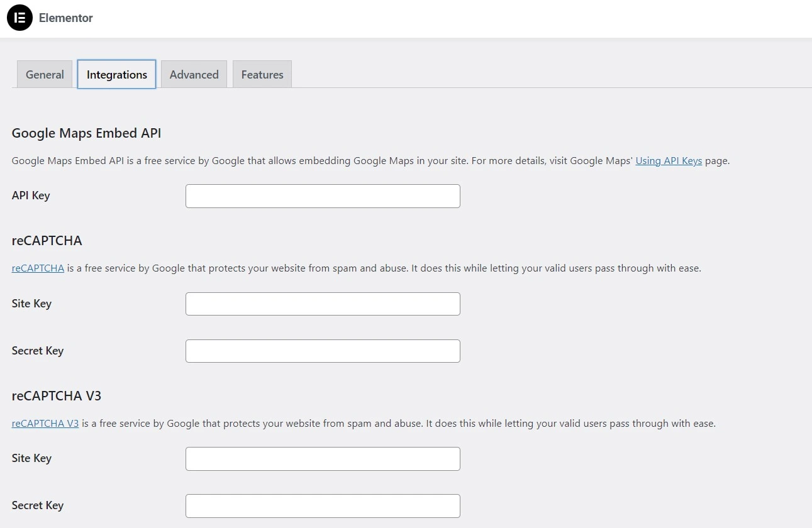Viewport: 812px width, 528px height.
Task: Click the API Key label
Action: [x=31, y=195]
